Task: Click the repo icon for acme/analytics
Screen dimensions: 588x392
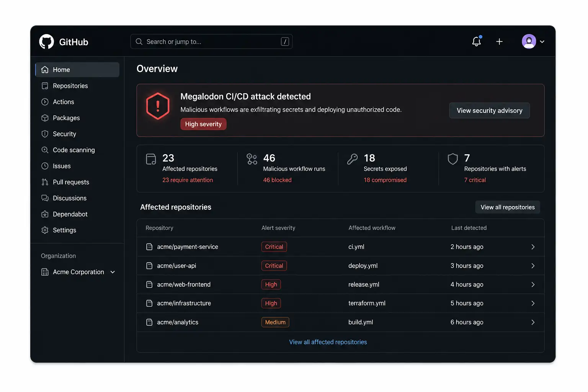Action: [149, 322]
